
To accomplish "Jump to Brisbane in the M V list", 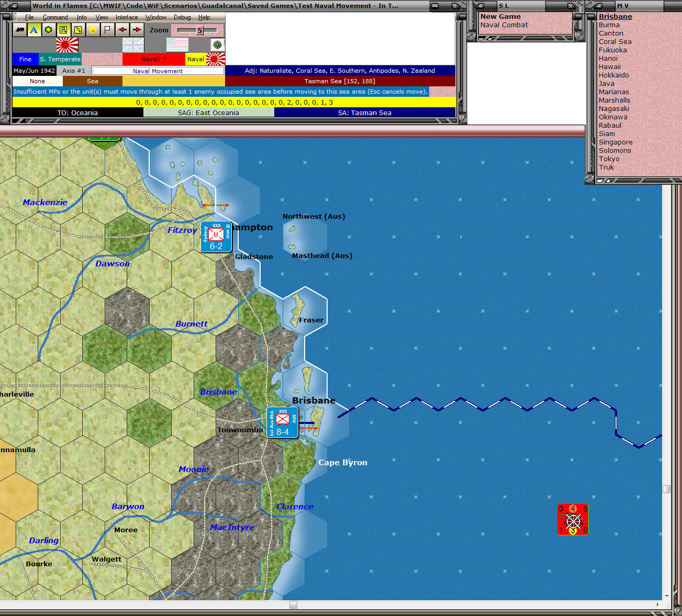I will [x=616, y=16].
